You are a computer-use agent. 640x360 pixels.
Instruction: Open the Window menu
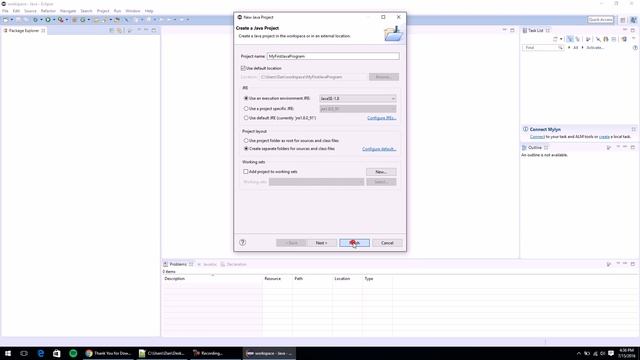pyautogui.click(x=133, y=11)
